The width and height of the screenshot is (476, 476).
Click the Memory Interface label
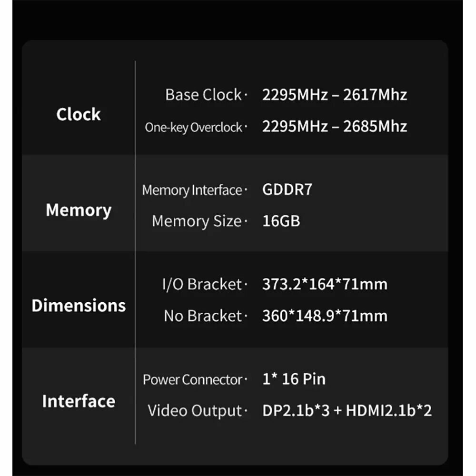click(192, 190)
